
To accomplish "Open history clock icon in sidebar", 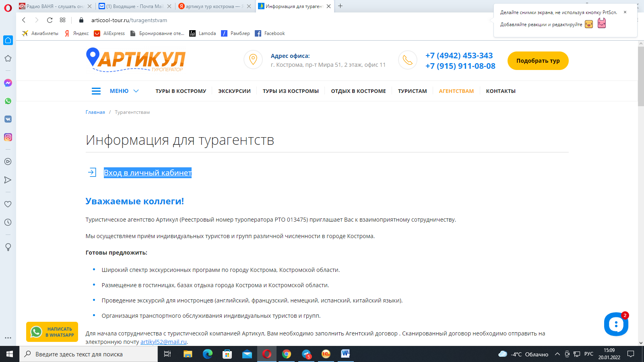I will 8,222.
